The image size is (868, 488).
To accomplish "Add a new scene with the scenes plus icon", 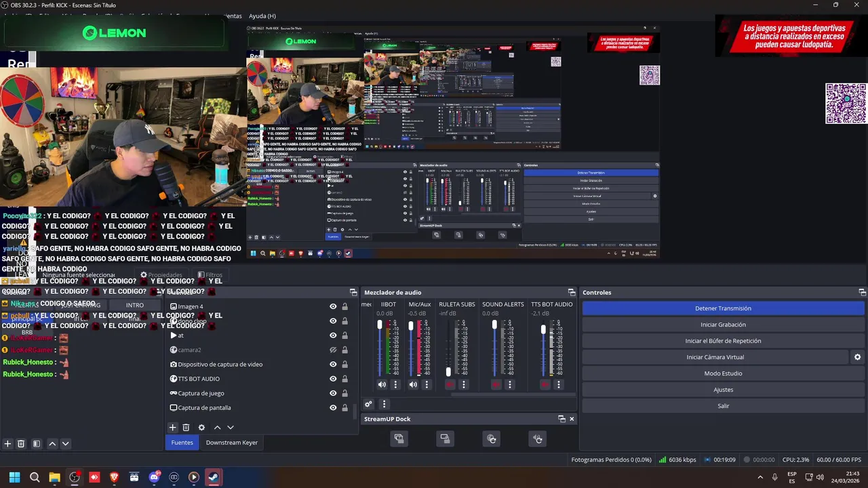I will click(7, 444).
